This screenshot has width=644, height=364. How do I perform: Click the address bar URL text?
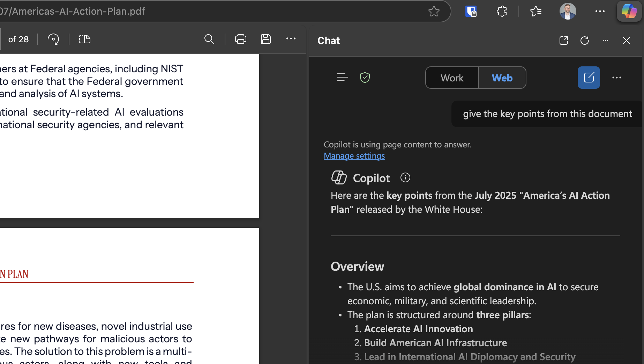point(73,11)
